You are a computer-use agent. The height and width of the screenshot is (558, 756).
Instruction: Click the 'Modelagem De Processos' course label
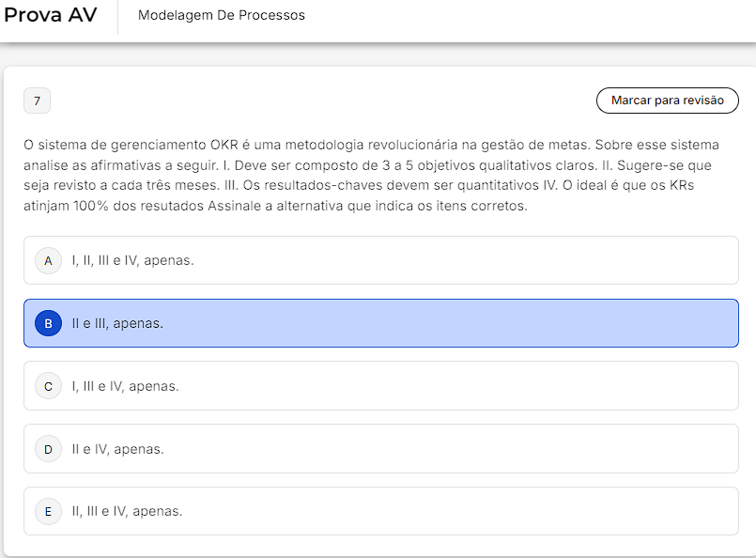tap(221, 16)
